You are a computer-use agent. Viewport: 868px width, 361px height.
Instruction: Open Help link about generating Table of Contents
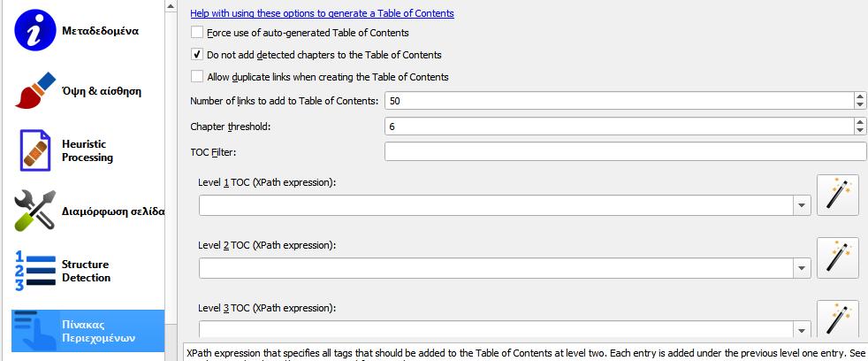(322, 12)
